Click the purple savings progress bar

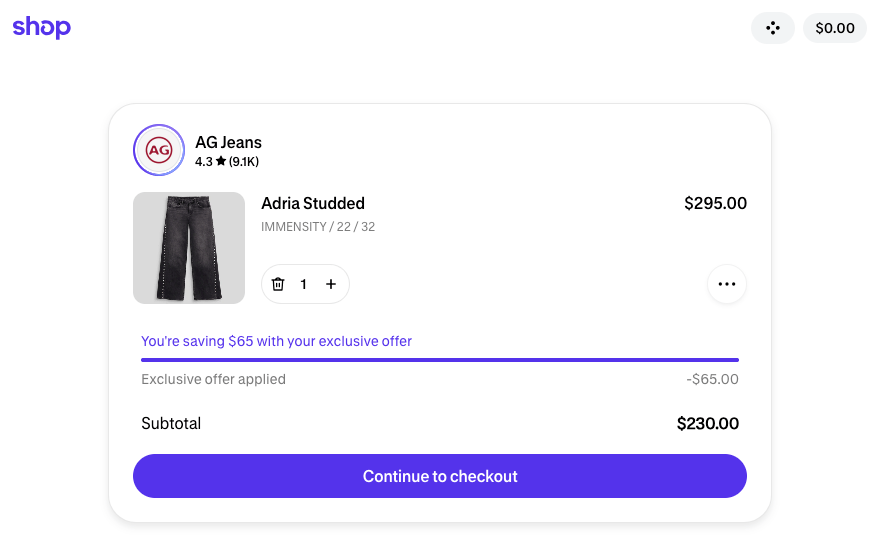pyautogui.click(x=440, y=359)
